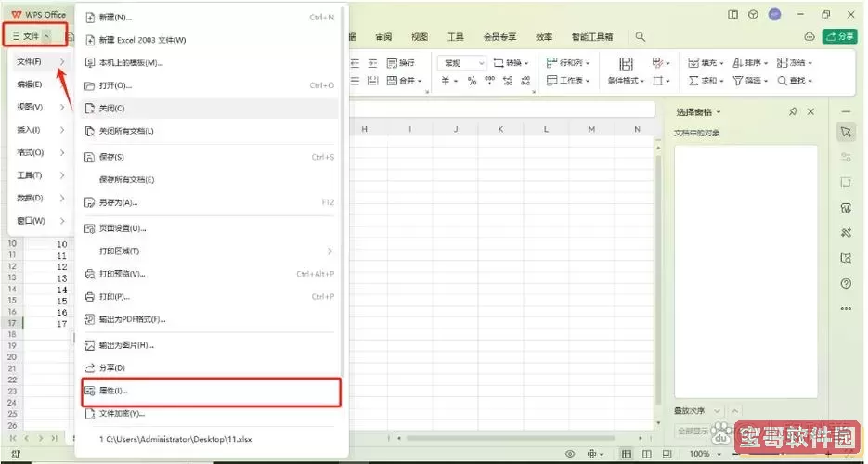Click the currency ¥ format icon
The height and width of the screenshot is (464, 868).
point(446,81)
